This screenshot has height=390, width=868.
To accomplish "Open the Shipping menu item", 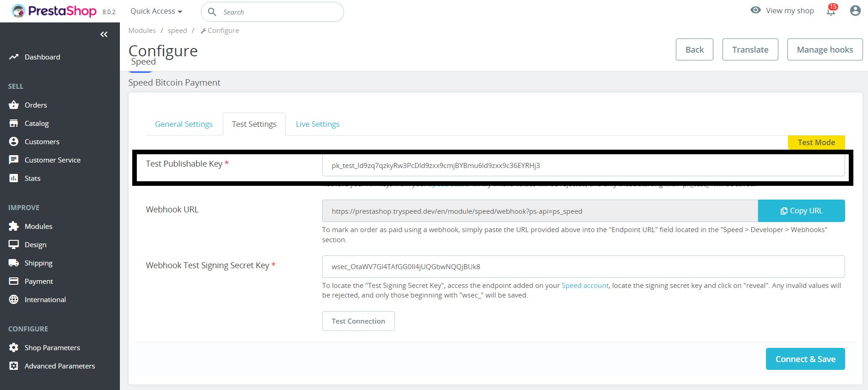I will 38,263.
